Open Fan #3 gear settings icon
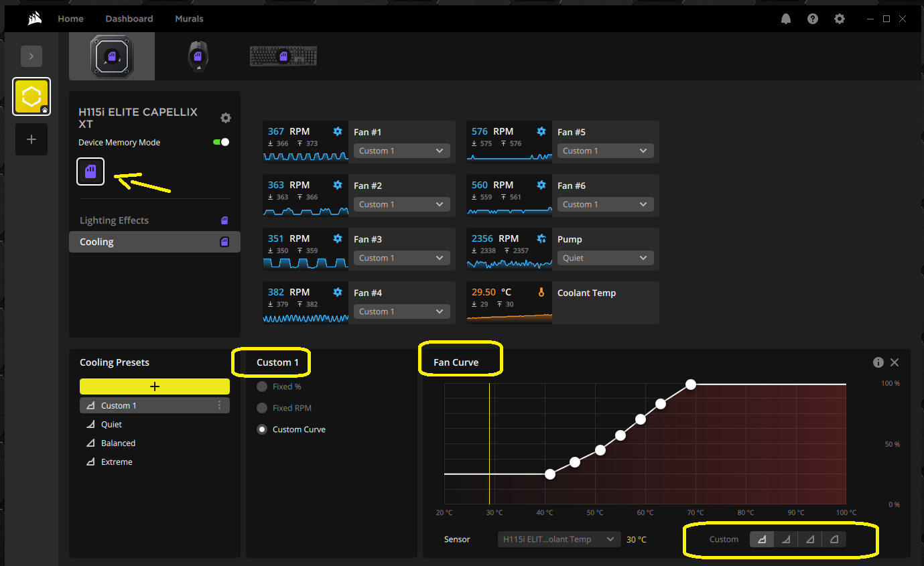This screenshot has width=924, height=566. 338,238
